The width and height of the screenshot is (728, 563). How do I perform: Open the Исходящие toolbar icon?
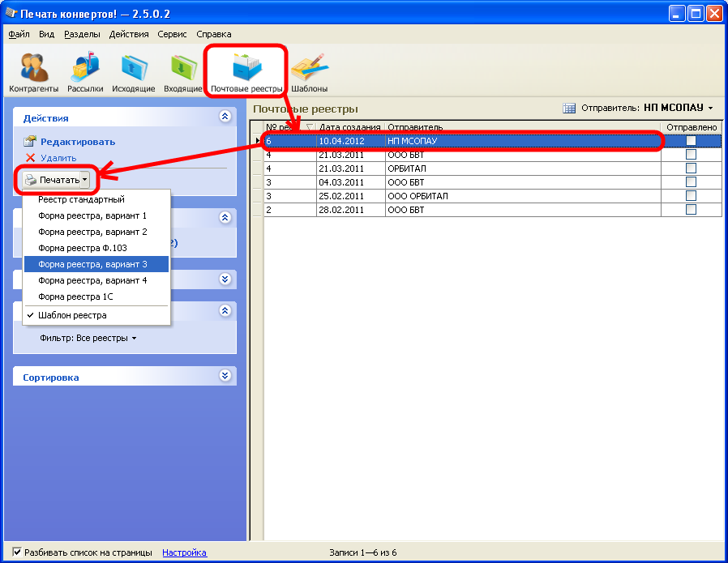(x=134, y=68)
